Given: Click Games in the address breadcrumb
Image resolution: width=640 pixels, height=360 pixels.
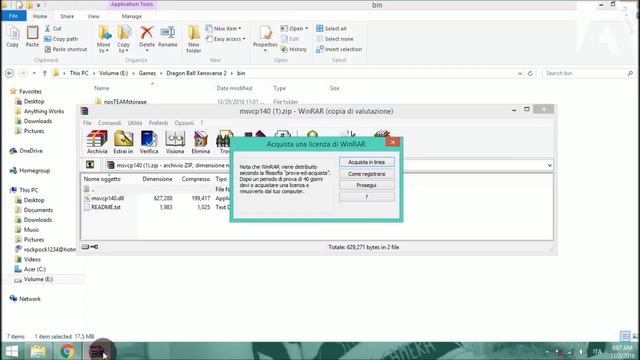Looking at the screenshot, I should pyautogui.click(x=147, y=73).
